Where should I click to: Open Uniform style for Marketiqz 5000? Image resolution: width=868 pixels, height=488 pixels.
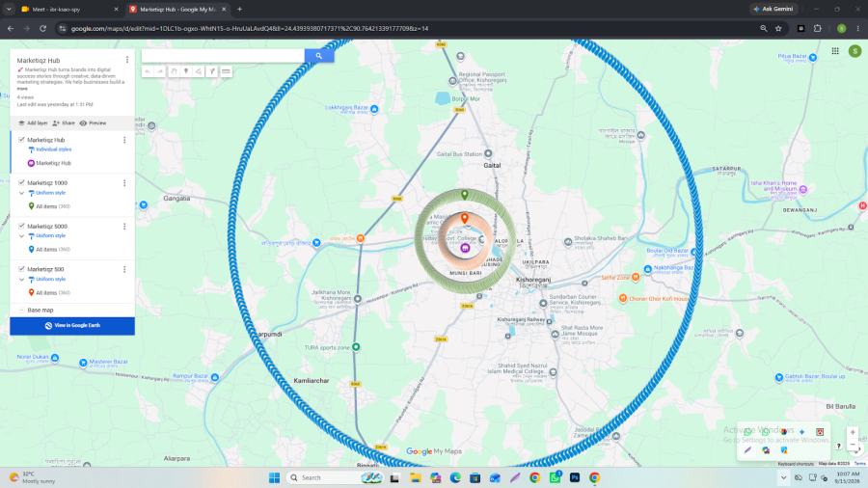(50, 235)
